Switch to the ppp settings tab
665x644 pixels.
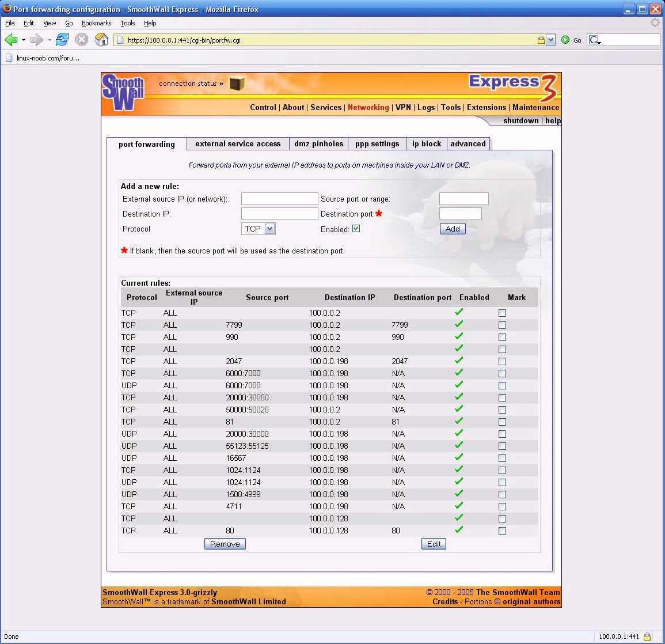377,144
